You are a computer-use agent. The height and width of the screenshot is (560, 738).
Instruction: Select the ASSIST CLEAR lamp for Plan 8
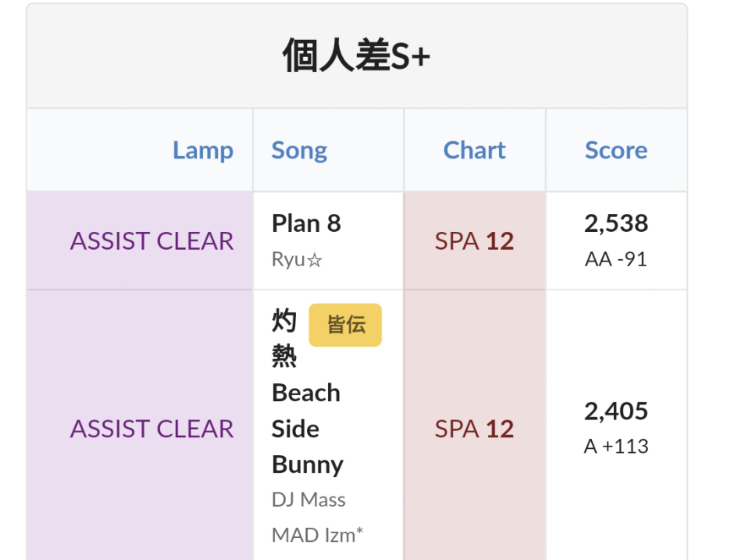152,241
